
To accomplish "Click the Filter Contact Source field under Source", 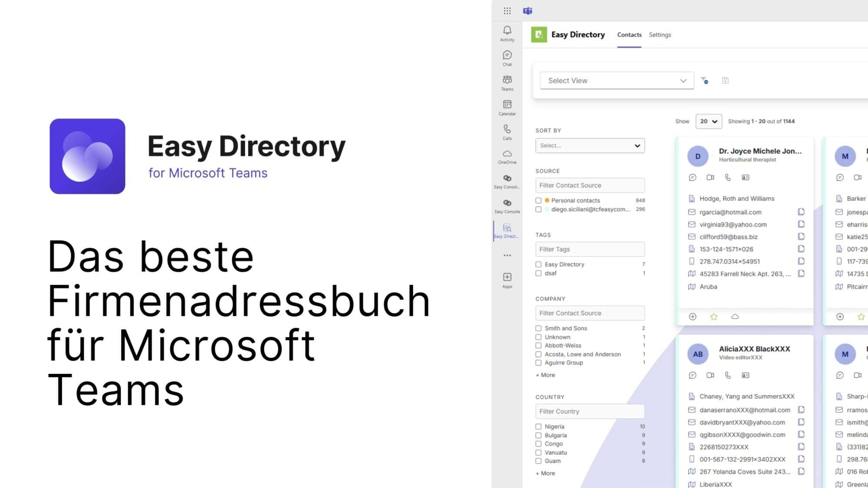I will [x=590, y=185].
